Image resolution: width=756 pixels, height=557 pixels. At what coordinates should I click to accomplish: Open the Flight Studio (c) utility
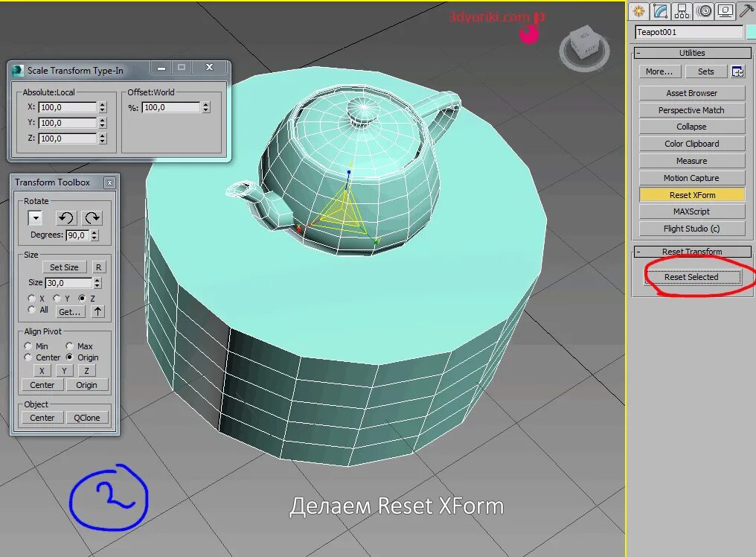tap(692, 229)
